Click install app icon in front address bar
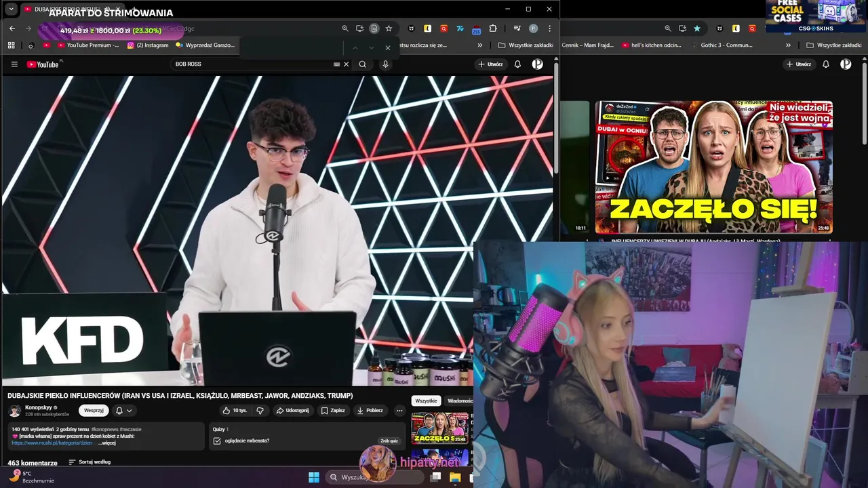Image resolution: width=868 pixels, height=488 pixels. 359,28
